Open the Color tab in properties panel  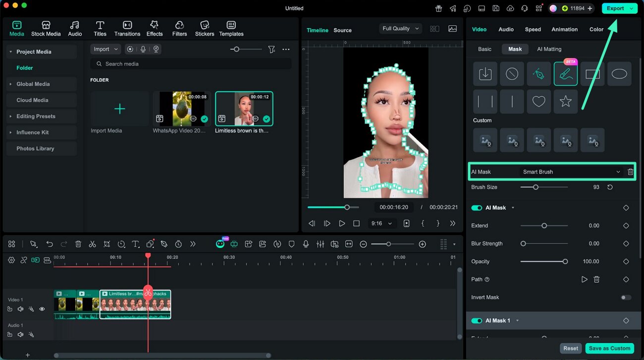point(596,29)
